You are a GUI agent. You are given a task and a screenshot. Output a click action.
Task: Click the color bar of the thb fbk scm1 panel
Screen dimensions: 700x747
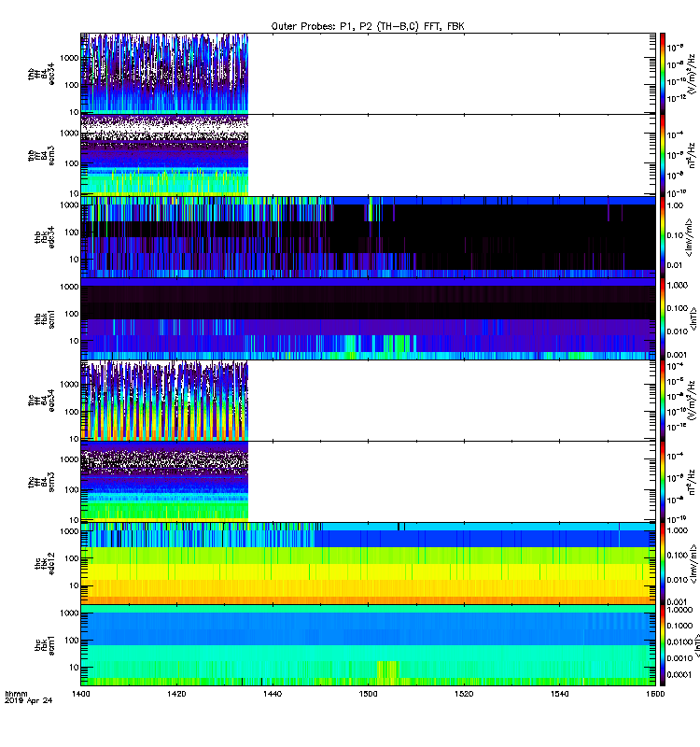coord(663,318)
